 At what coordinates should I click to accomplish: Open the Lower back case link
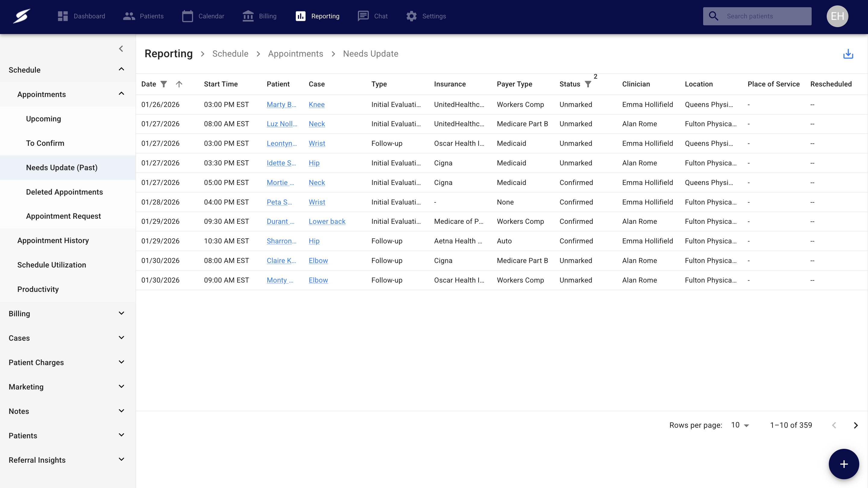(x=327, y=222)
